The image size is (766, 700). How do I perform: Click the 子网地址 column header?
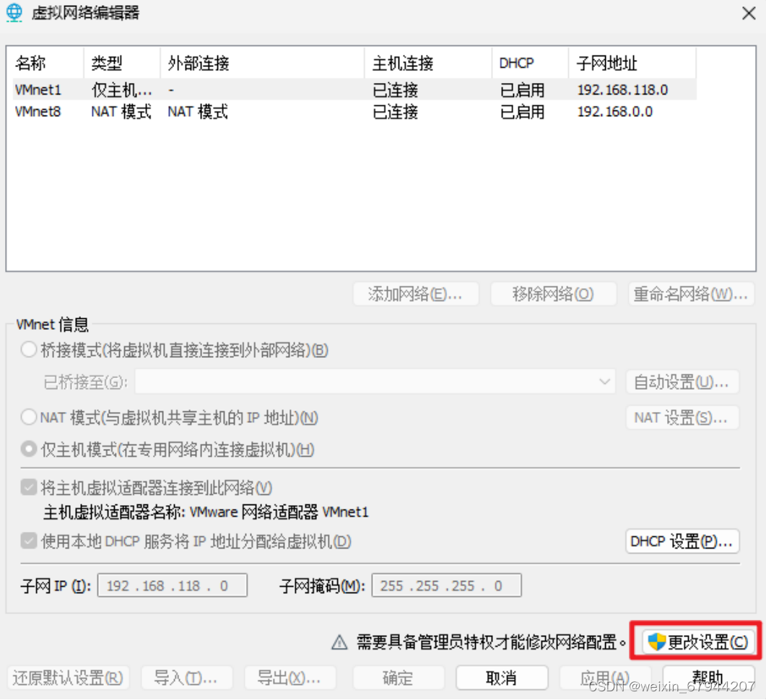tap(632, 63)
